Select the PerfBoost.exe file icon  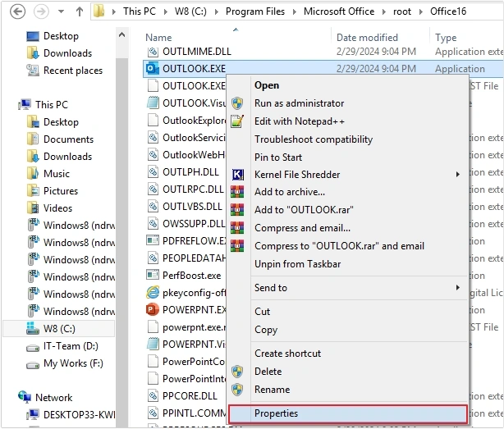153,275
